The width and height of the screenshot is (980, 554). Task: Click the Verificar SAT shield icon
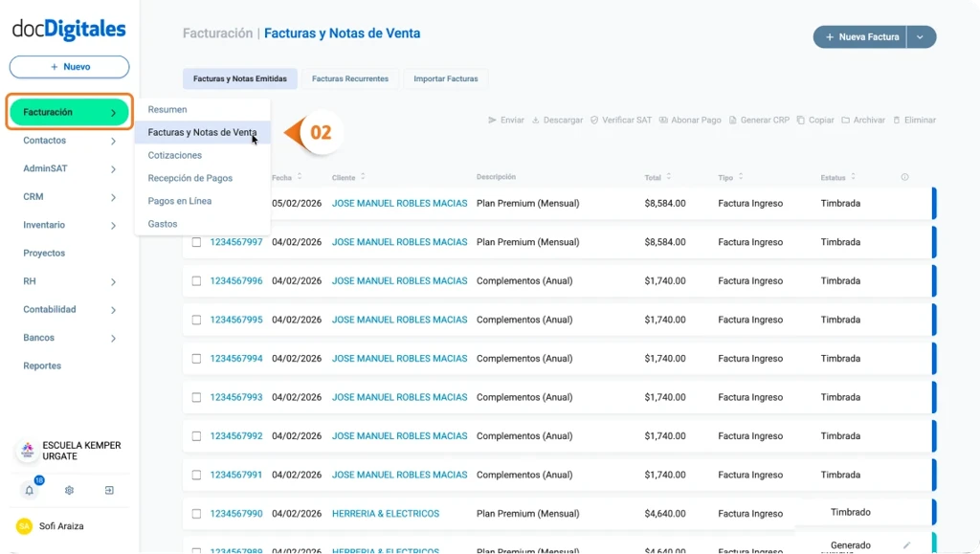click(594, 121)
